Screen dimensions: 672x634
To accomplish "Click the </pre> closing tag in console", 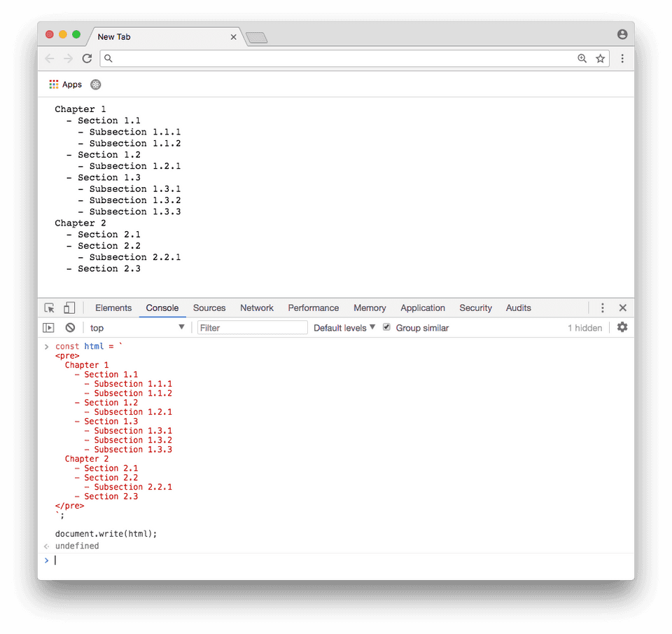I will tap(69, 506).
